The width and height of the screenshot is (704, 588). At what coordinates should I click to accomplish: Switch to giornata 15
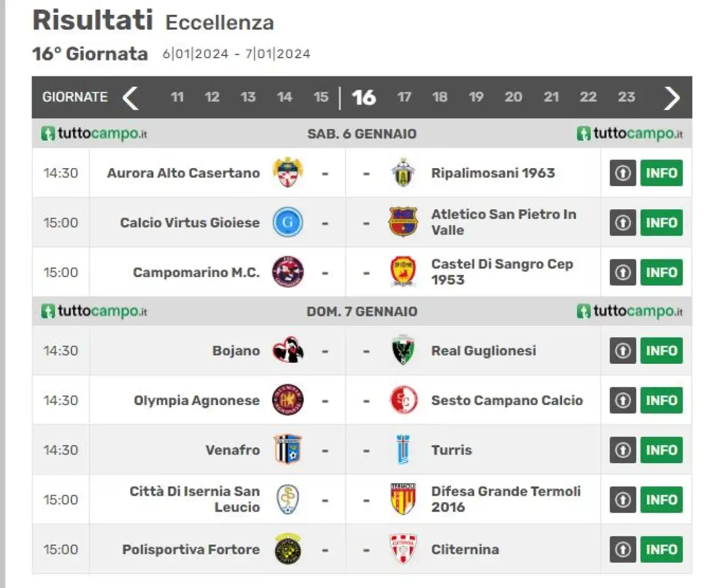(x=321, y=97)
